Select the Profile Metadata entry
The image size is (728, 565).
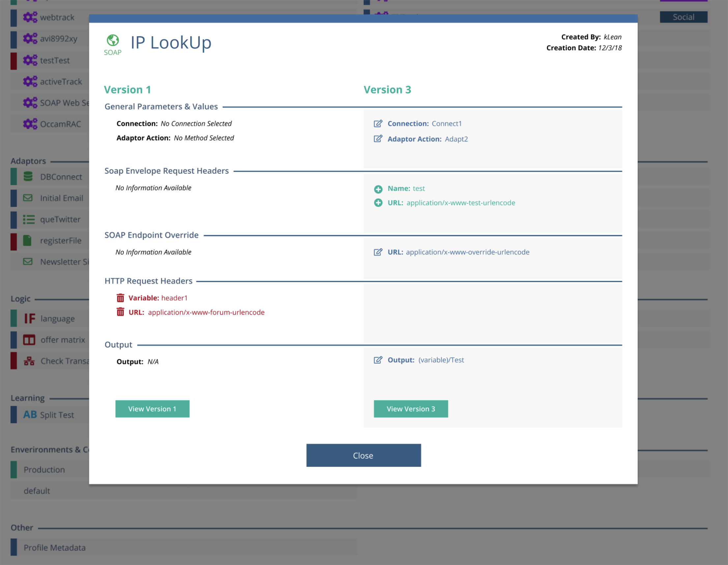click(x=54, y=548)
